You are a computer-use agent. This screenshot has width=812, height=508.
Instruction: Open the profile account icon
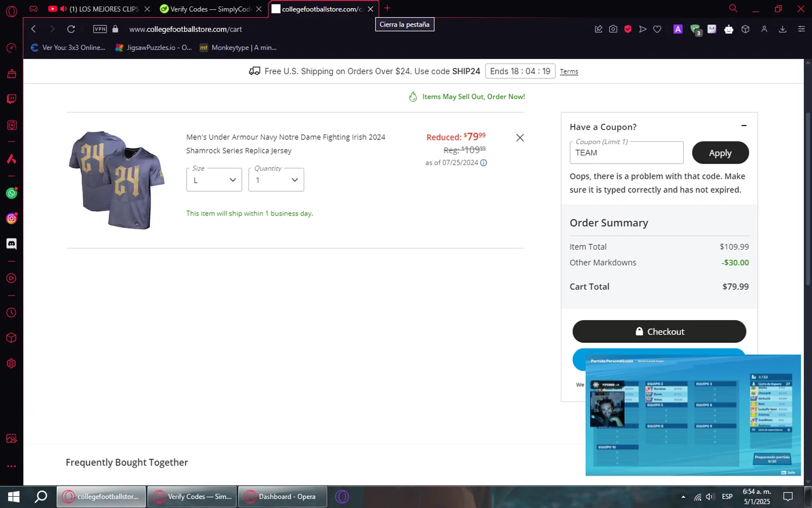pos(764,29)
